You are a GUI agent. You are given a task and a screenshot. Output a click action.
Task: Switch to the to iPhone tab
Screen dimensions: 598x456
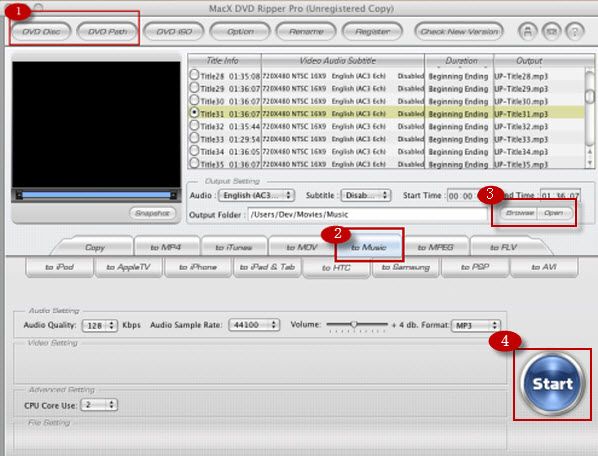(198, 267)
